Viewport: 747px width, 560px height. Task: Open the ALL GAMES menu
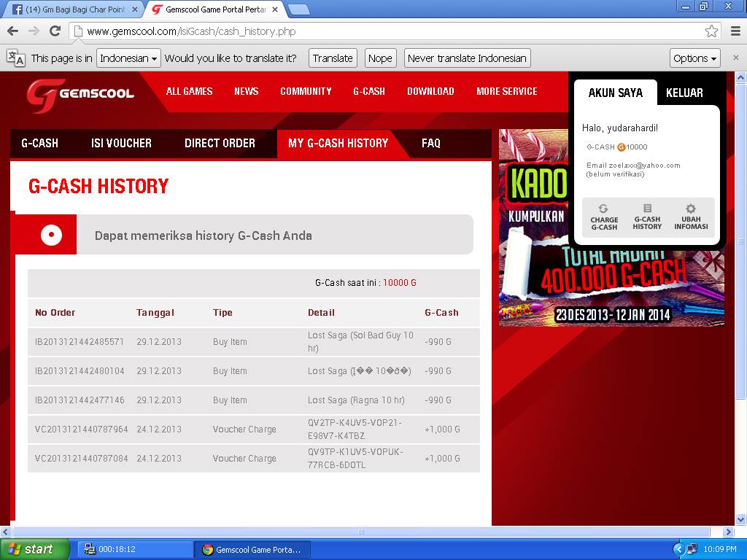coord(189,91)
